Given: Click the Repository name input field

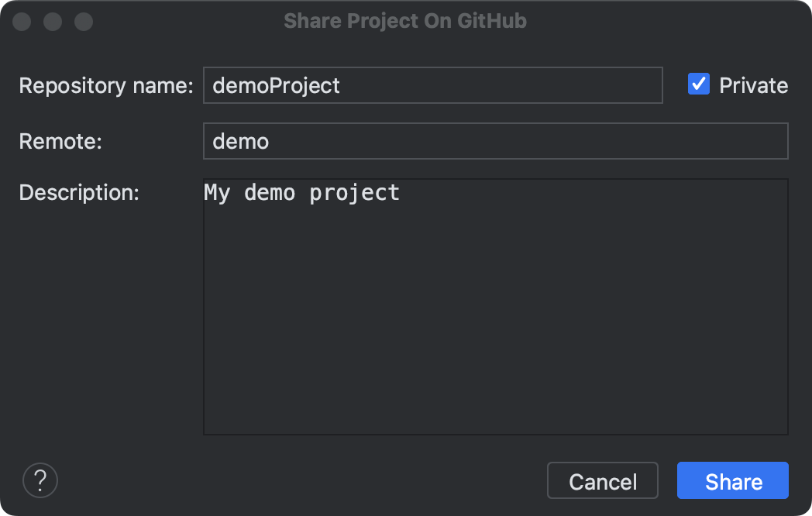Looking at the screenshot, I should pos(432,85).
